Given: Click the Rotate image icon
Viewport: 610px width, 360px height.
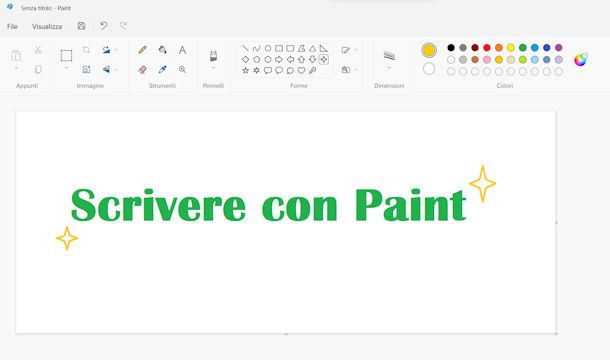Looking at the screenshot, I should point(106,50).
